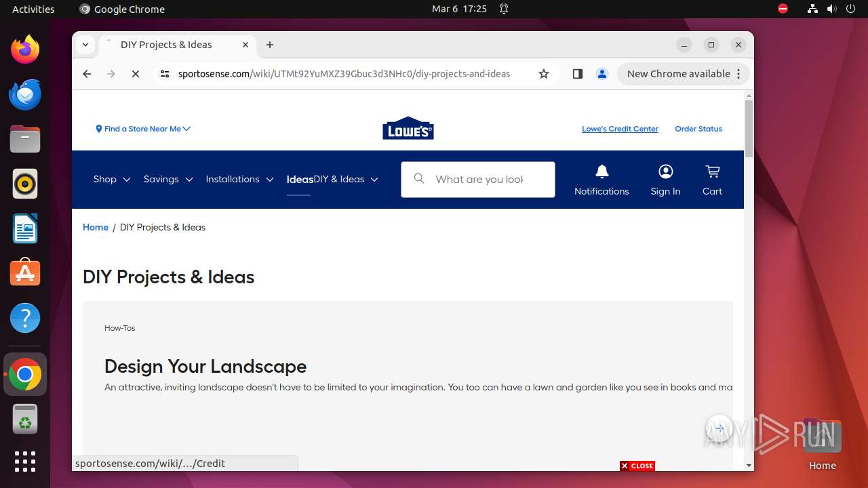The width and height of the screenshot is (868, 488).
Task: View site information icon in address bar
Action: tap(165, 74)
